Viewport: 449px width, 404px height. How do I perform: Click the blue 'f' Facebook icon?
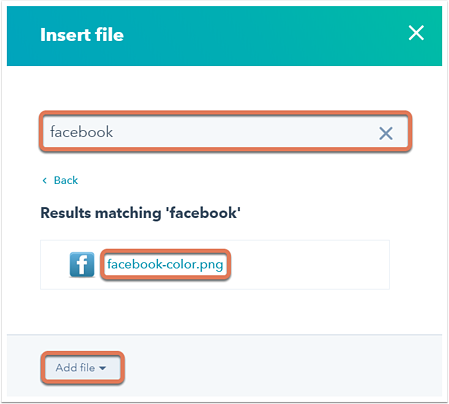pyautogui.click(x=82, y=265)
